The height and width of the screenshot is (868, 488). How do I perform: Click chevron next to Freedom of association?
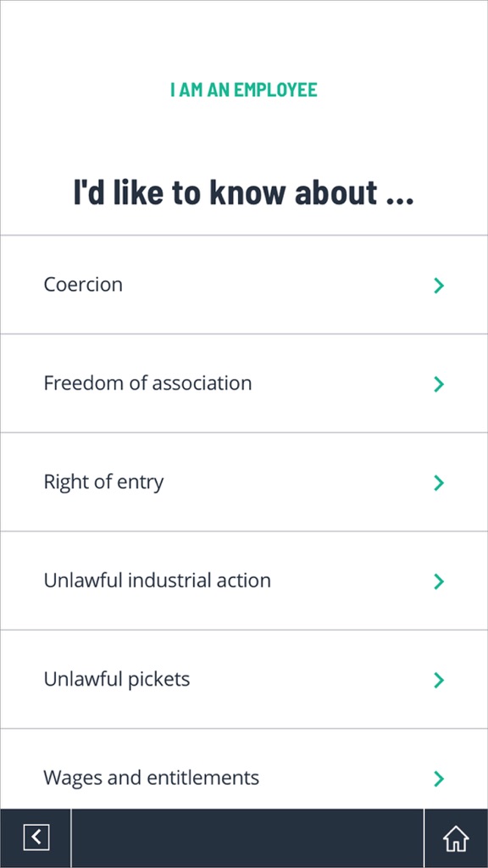pyautogui.click(x=439, y=384)
